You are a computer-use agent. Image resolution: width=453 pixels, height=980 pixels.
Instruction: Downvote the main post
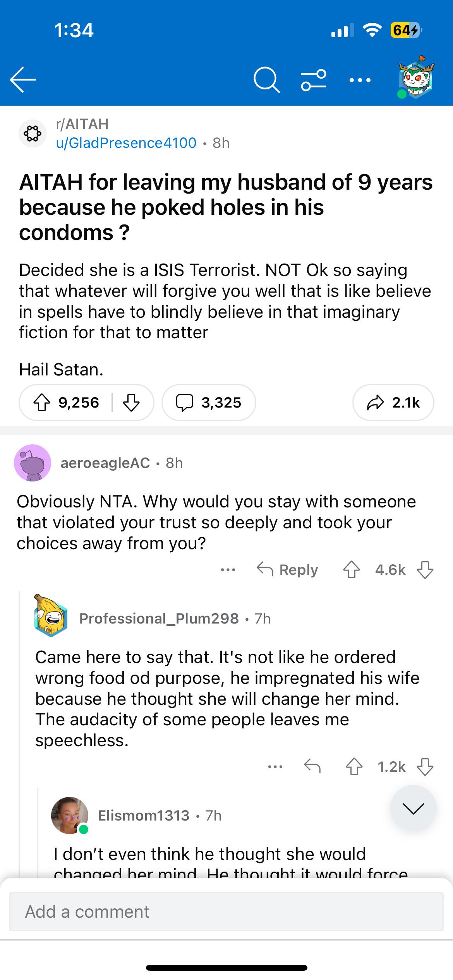pyautogui.click(x=131, y=403)
